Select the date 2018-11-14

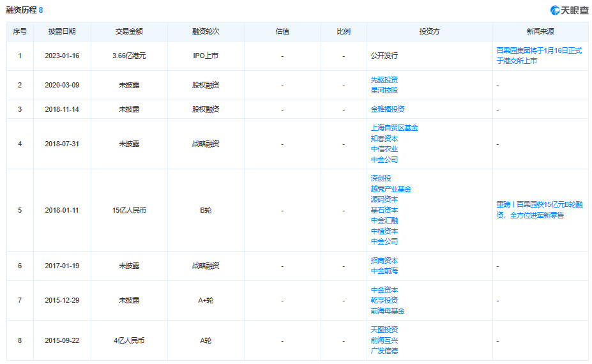point(62,109)
